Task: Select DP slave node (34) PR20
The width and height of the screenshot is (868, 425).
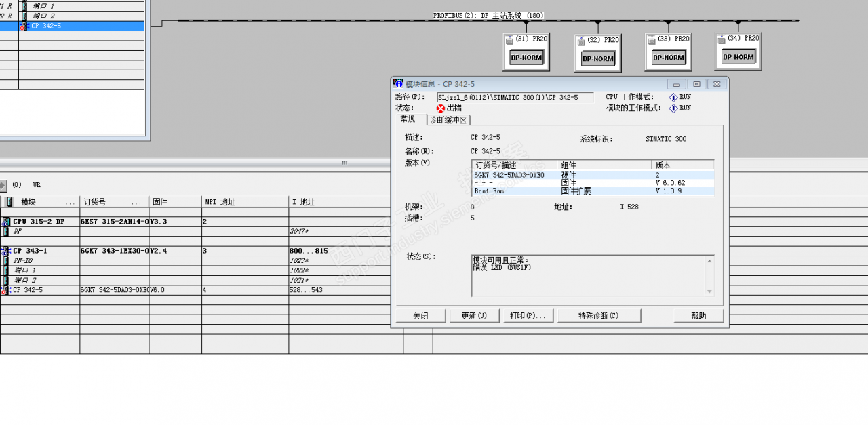Action: 738,51
